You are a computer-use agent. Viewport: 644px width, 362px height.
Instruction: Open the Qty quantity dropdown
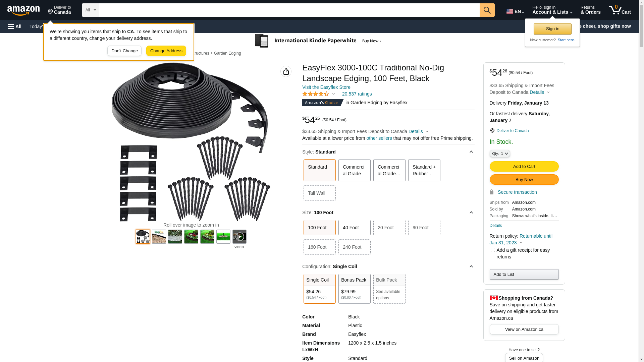pyautogui.click(x=499, y=154)
